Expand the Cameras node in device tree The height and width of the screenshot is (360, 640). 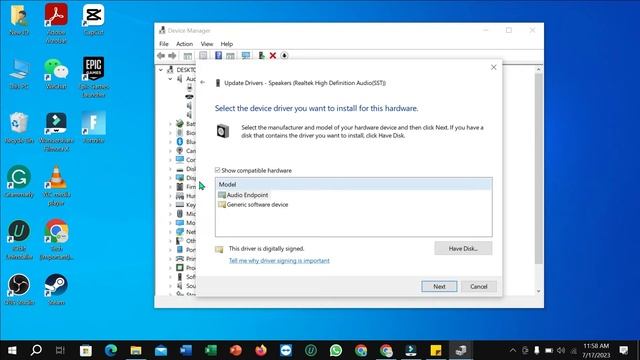[170, 151]
